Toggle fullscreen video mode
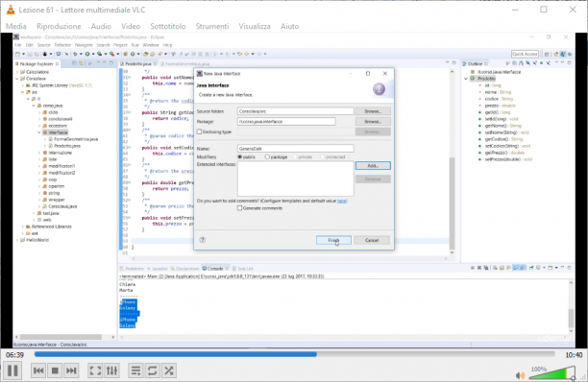 [x=95, y=370]
